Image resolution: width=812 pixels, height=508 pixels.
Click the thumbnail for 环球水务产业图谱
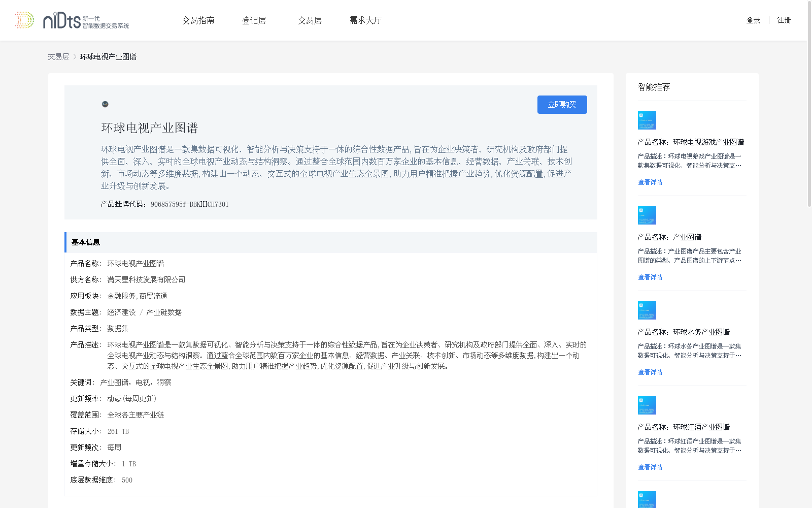click(647, 310)
